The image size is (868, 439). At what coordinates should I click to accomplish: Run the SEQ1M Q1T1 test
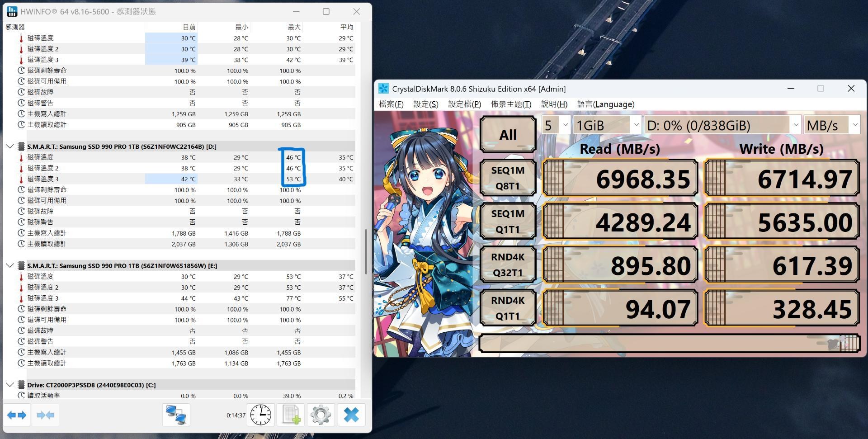508,221
